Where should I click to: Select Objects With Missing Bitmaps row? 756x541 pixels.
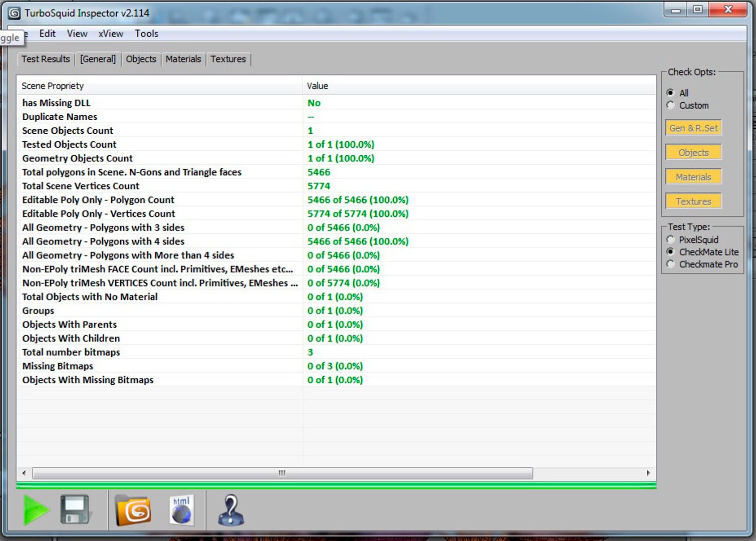click(336, 380)
